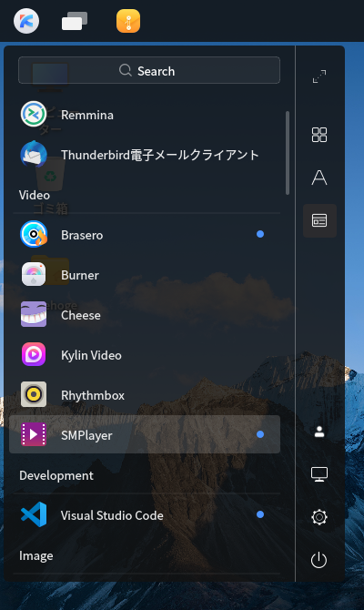Open the computer monitor icon in sidebar

point(319,473)
